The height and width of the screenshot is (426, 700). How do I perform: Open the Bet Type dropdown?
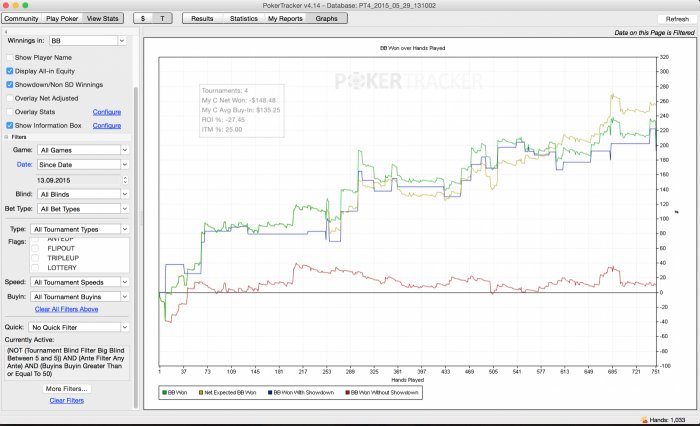tap(83, 209)
